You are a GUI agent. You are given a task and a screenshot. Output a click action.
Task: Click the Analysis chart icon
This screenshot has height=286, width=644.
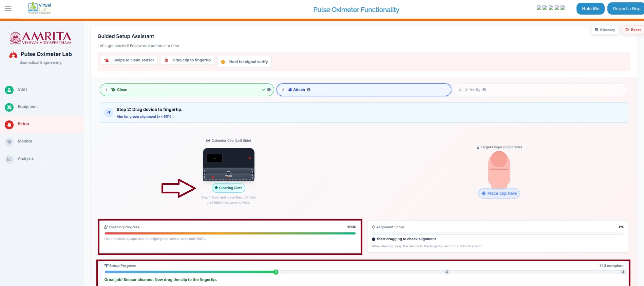click(9, 159)
